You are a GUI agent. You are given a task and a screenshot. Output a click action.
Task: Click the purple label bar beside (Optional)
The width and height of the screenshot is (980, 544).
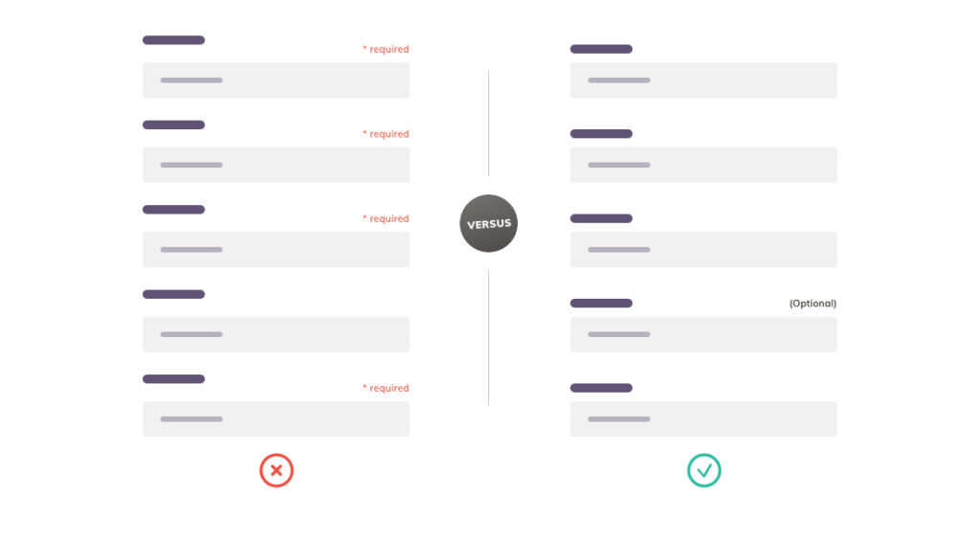pos(601,304)
